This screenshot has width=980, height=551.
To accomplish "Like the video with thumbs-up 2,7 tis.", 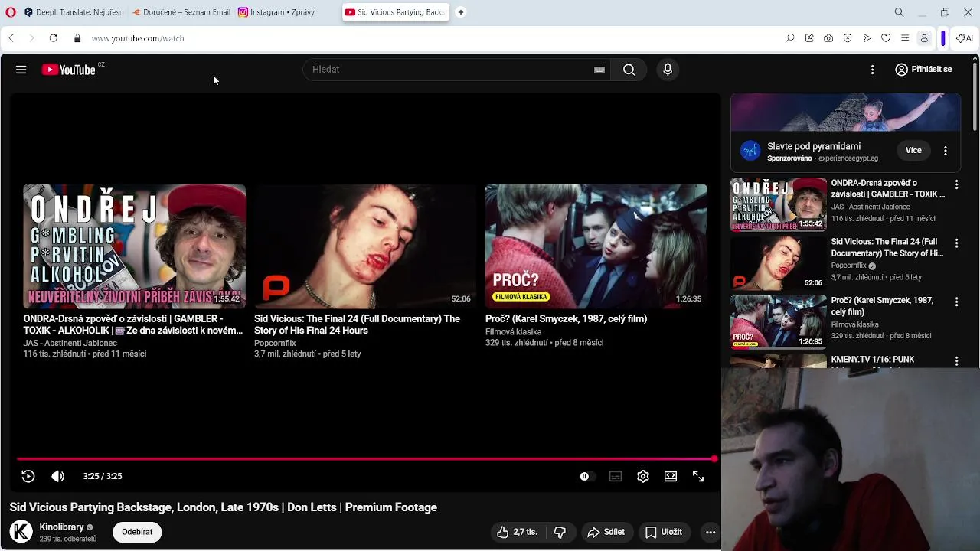I will 518,532.
